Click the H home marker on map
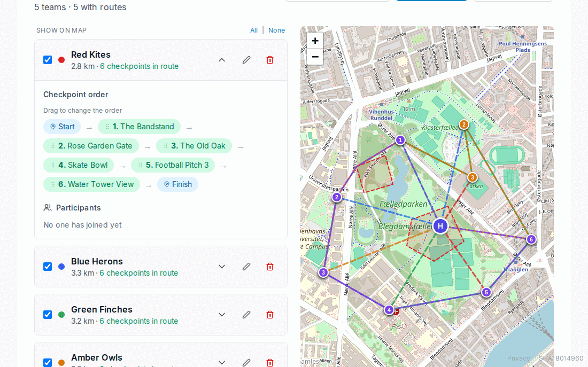588x367 pixels. [x=440, y=226]
